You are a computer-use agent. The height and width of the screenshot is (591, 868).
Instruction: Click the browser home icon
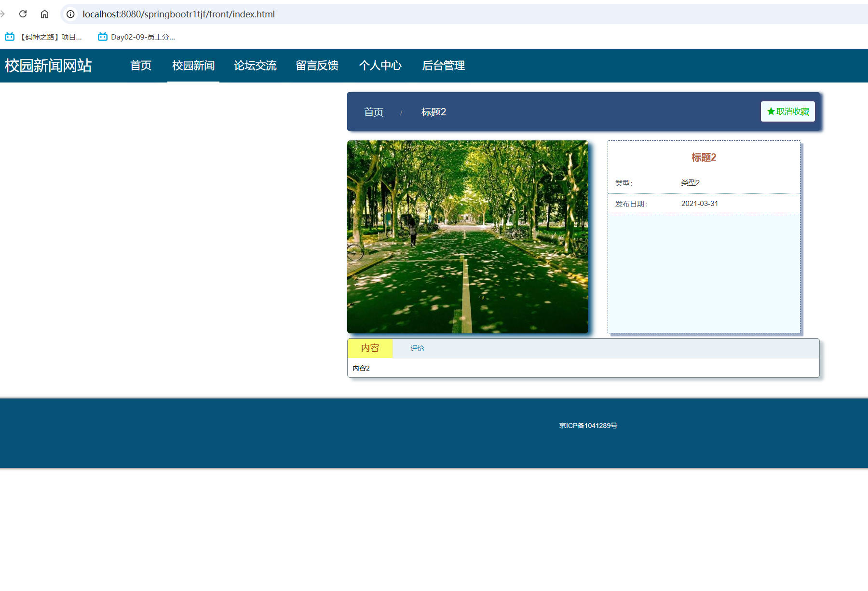[x=44, y=14]
